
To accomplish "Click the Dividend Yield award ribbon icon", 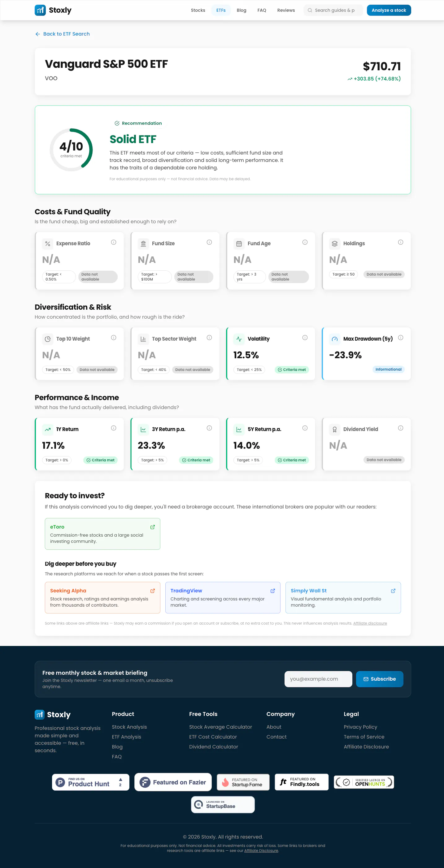I will [334, 429].
